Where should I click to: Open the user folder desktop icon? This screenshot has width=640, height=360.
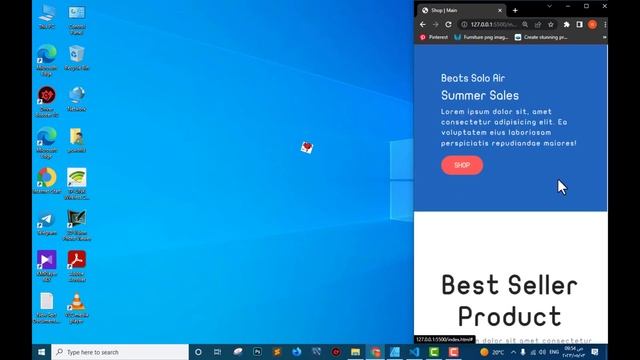[x=77, y=140]
